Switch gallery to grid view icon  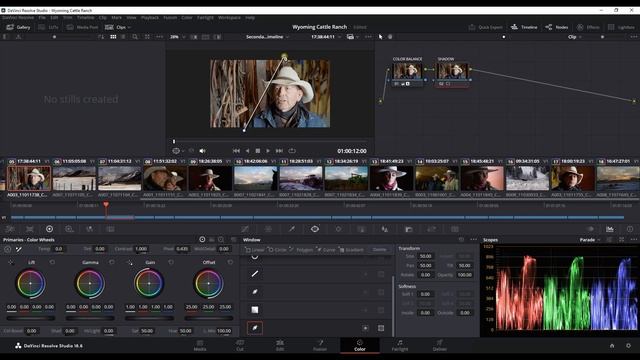pos(113,37)
